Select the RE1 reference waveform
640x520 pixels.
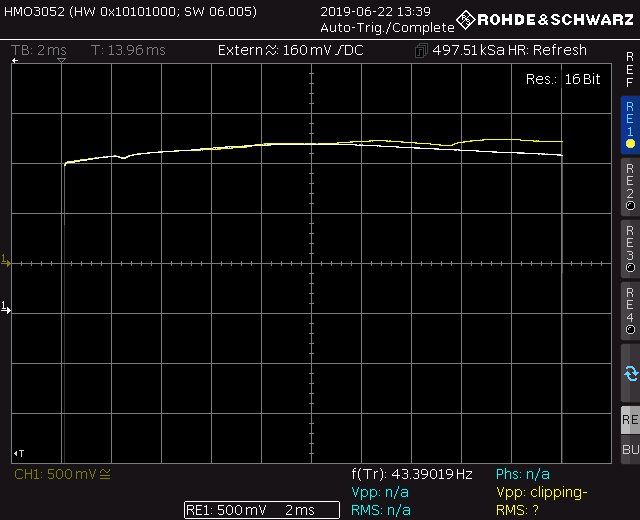point(629,124)
